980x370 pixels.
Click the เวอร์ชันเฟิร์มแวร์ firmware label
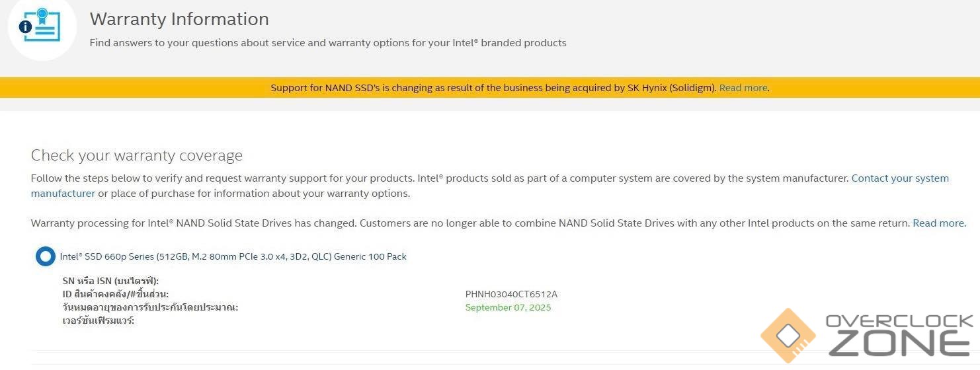coord(99,320)
